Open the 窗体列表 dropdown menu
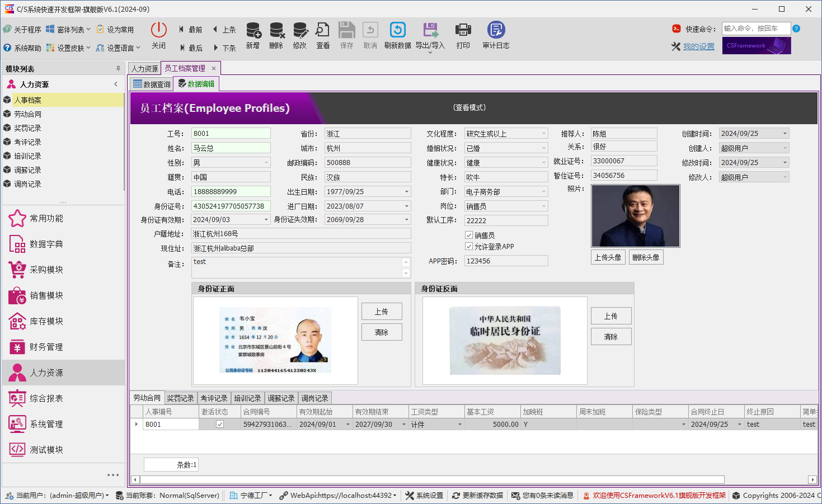Screen dimensions: 822x504 [69, 29]
